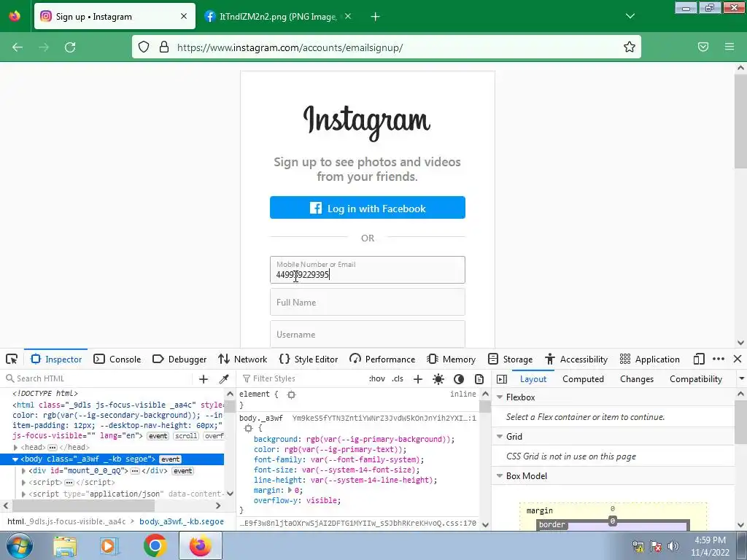The width and height of the screenshot is (747, 560).
Task: Show more sidebar tabs dropdown
Action: (741, 378)
